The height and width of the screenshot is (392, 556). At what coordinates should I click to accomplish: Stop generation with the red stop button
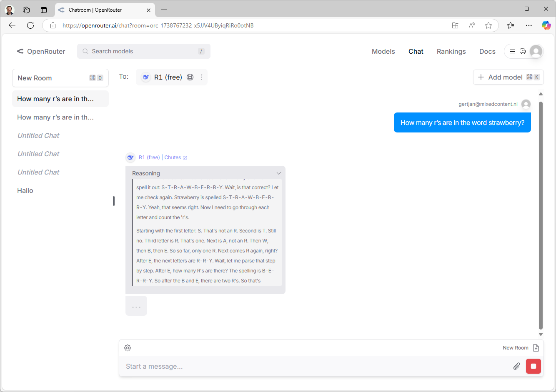[533, 366]
